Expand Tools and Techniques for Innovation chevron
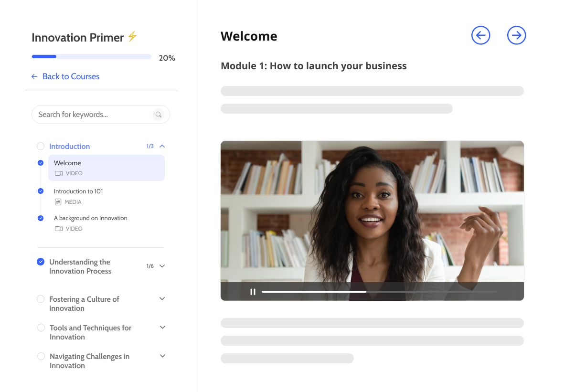Viewport: 565px width, 392px height. pos(162,327)
